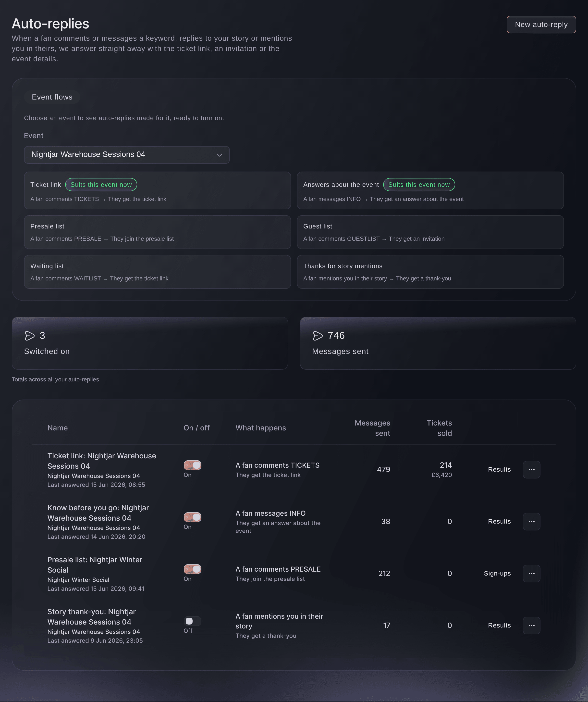The width and height of the screenshot is (588, 702).
Task: Click the 'Presale list: Nightjar Winter Social' name
Action: tap(95, 564)
